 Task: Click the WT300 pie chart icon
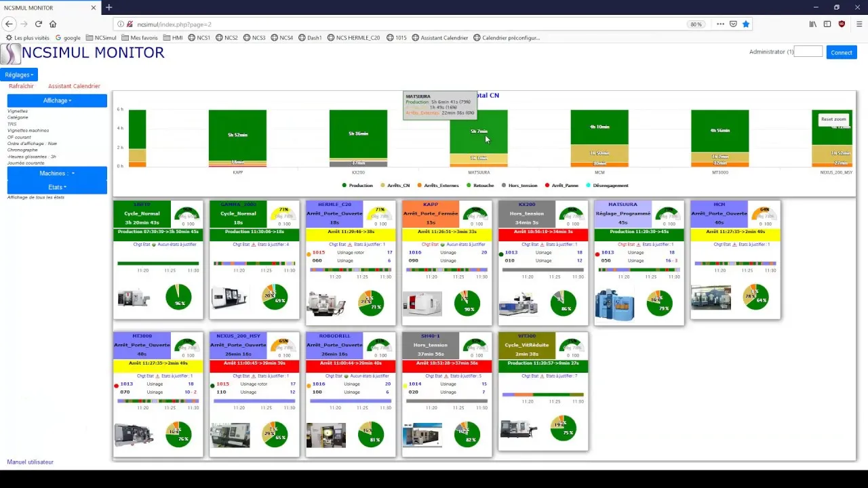[563, 428]
